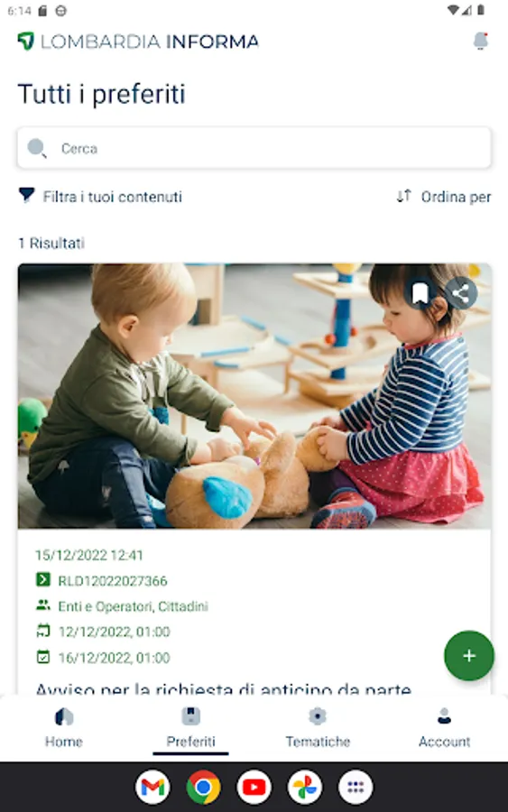Click the search magnifier icon

click(37, 148)
